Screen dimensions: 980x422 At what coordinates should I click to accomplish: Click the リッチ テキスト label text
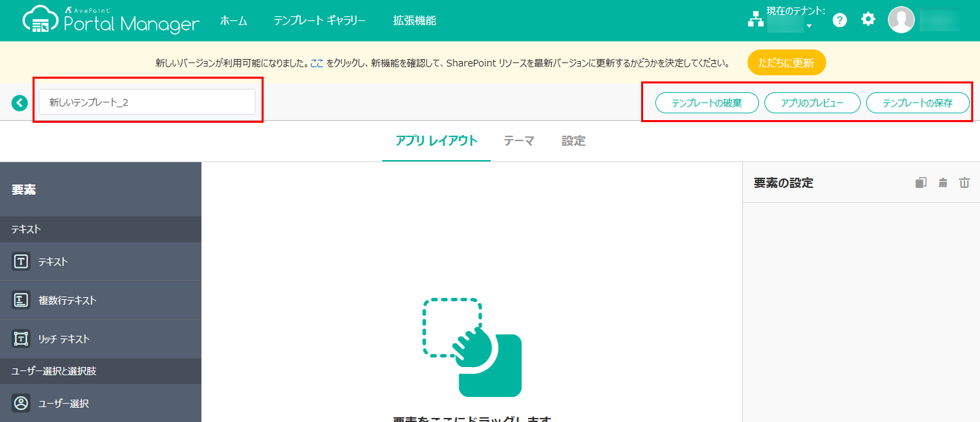click(64, 339)
